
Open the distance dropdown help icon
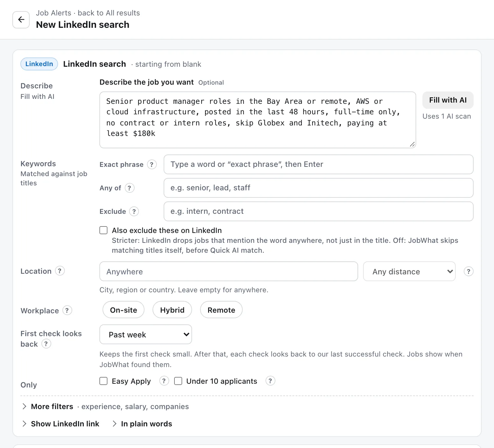(x=468, y=271)
